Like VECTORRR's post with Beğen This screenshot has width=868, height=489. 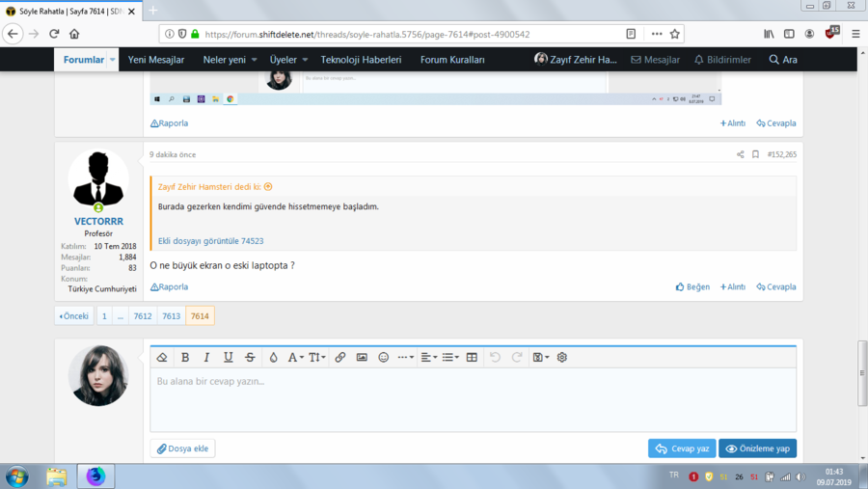(x=692, y=286)
